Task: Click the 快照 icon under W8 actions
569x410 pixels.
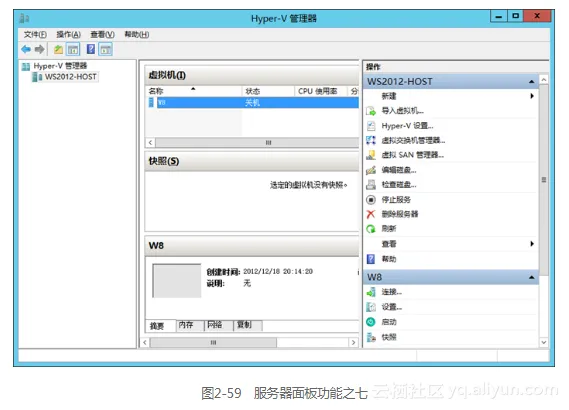Action: point(371,337)
